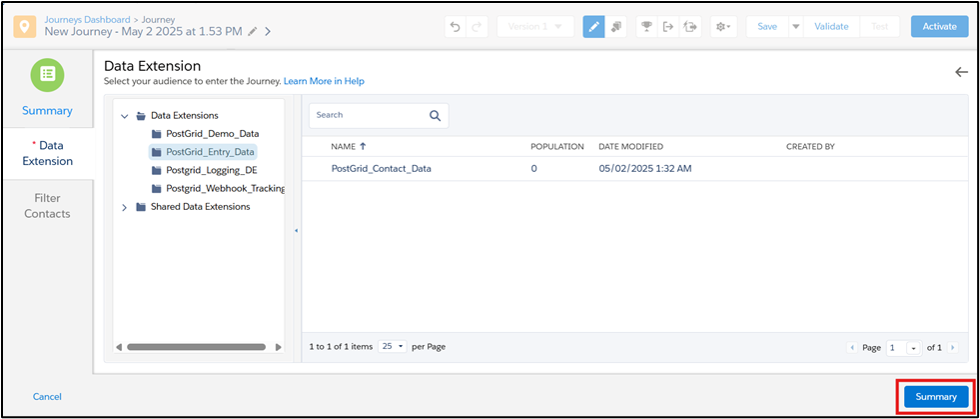Image resolution: width=980 pixels, height=419 pixels.
Task: Open the Save options dropdown arrow
Action: click(x=795, y=27)
